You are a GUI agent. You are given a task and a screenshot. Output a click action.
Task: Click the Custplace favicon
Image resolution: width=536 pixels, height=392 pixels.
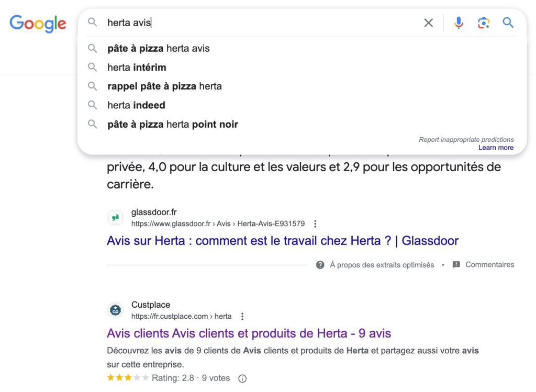click(115, 309)
